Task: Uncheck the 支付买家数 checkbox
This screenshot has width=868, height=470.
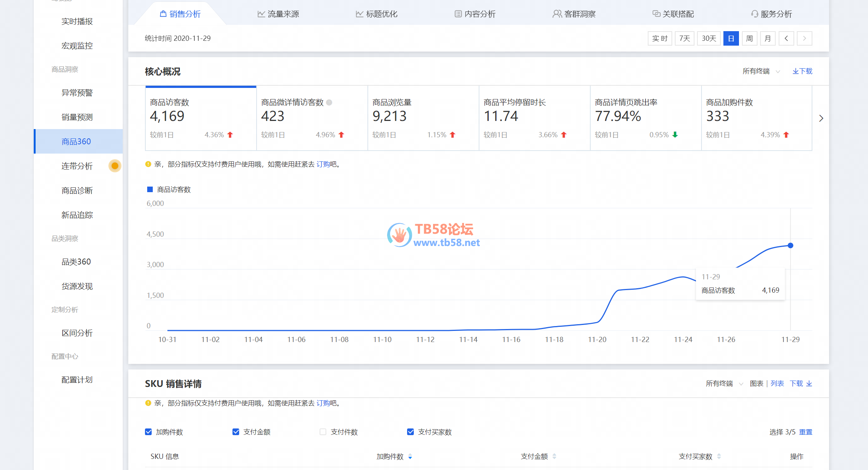Action: click(x=410, y=432)
